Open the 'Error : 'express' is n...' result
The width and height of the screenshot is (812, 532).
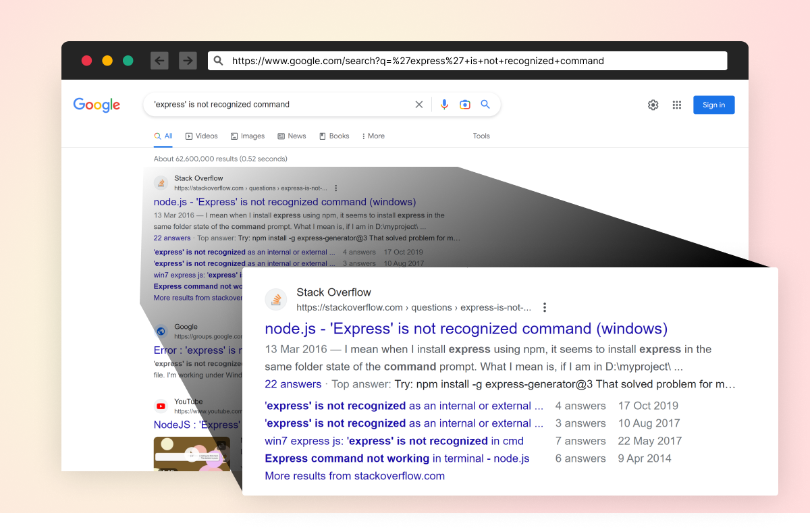(198, 350)
